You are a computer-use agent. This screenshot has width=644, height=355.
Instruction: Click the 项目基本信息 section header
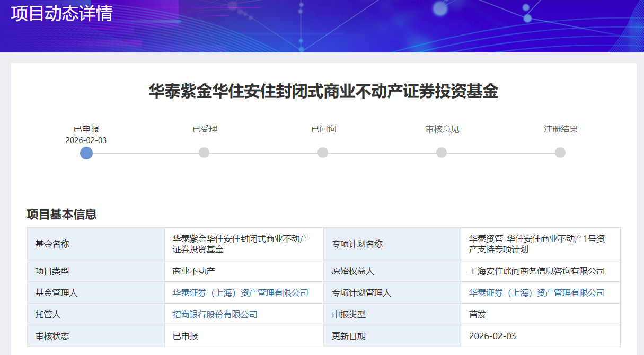tap(61, 215)
